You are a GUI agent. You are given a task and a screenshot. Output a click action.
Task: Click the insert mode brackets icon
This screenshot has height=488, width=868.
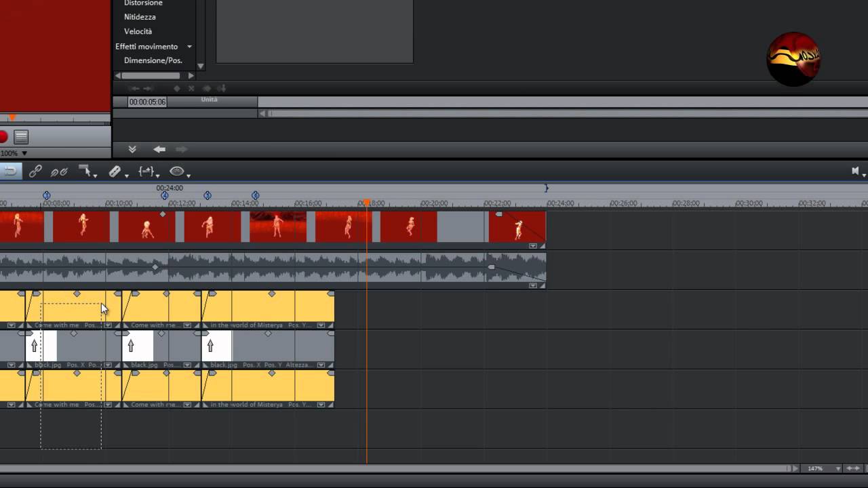click(146, 171)
